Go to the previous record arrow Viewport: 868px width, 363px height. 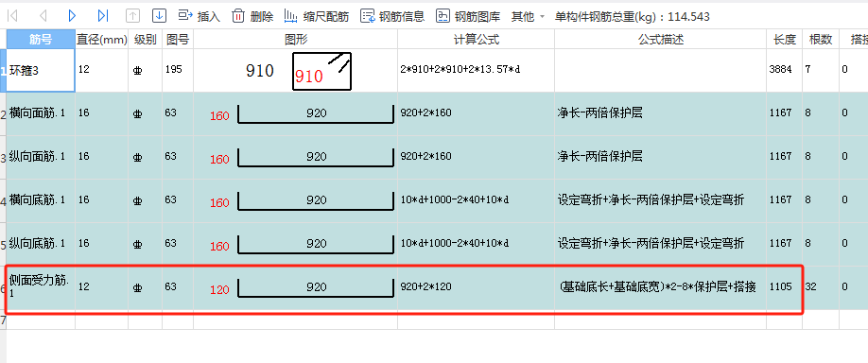click(43, 16)
